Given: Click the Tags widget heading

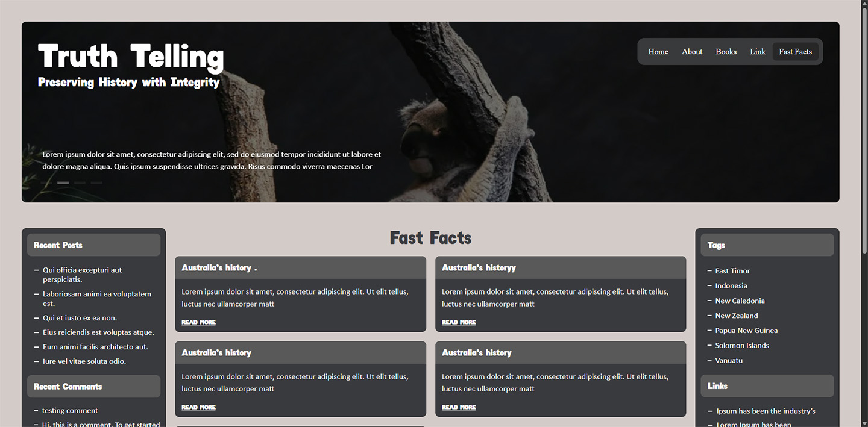Looking at the screenshot, I should pyautogui.click(x=767, y=245).
